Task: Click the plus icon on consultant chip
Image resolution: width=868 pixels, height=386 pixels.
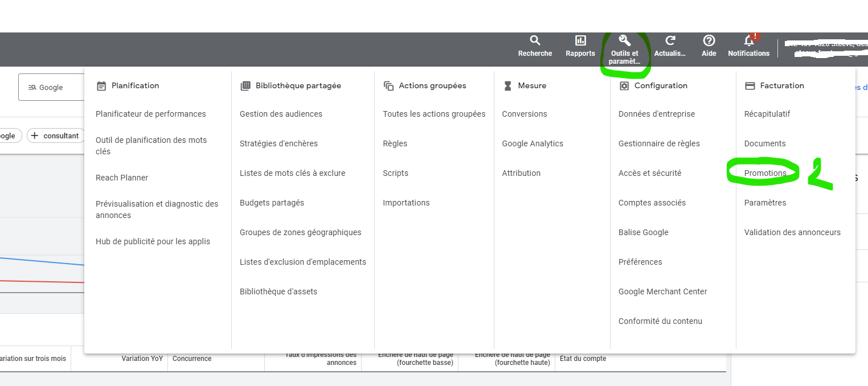Action: click(35, 135)
